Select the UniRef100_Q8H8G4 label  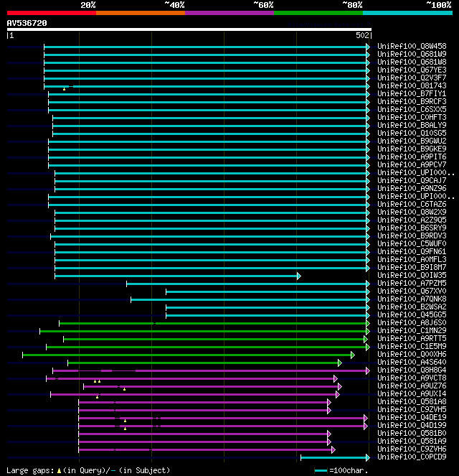[x=412, y=370]
